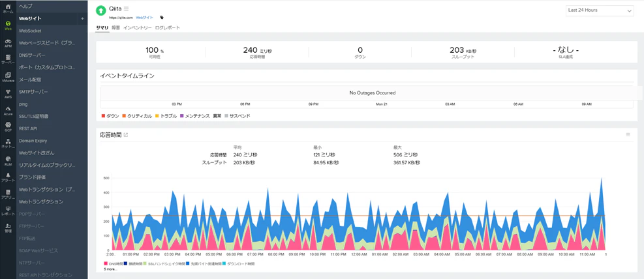Open the アラート bell icon
644x279 pixels.
pos(8,176)
